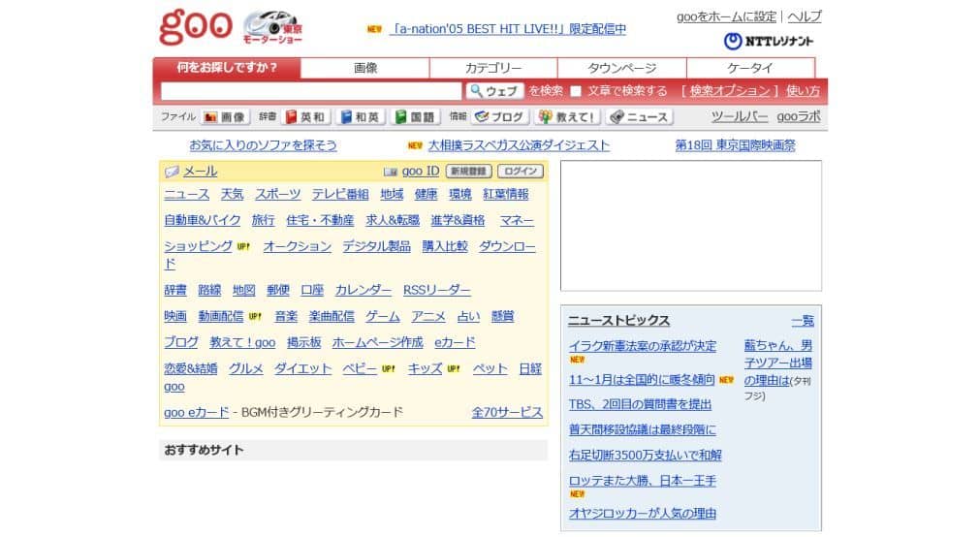Open the テレビ番組 link
The image size is (980, 537).
[x=340, y=195]
